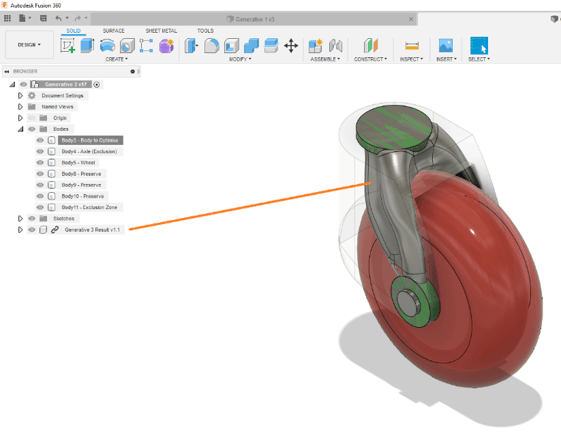Collapse the Bodies folder
This screenshot has width=561, height=436.
pos(20,129)
